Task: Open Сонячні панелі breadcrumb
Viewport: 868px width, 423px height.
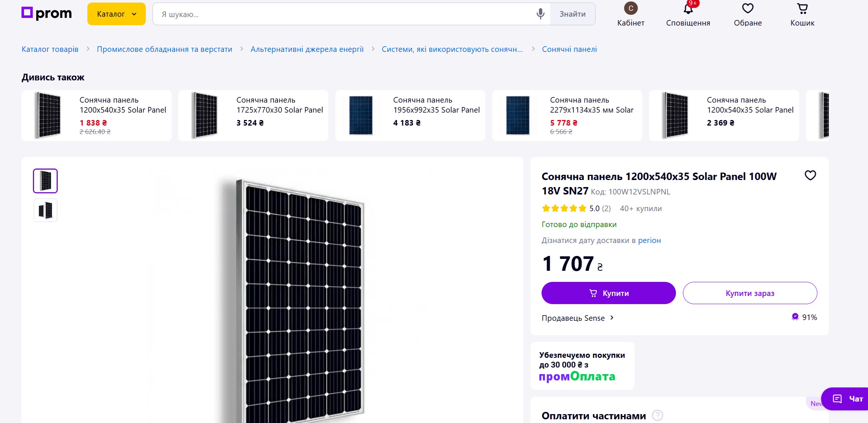Action: click(x=569, y=49)
